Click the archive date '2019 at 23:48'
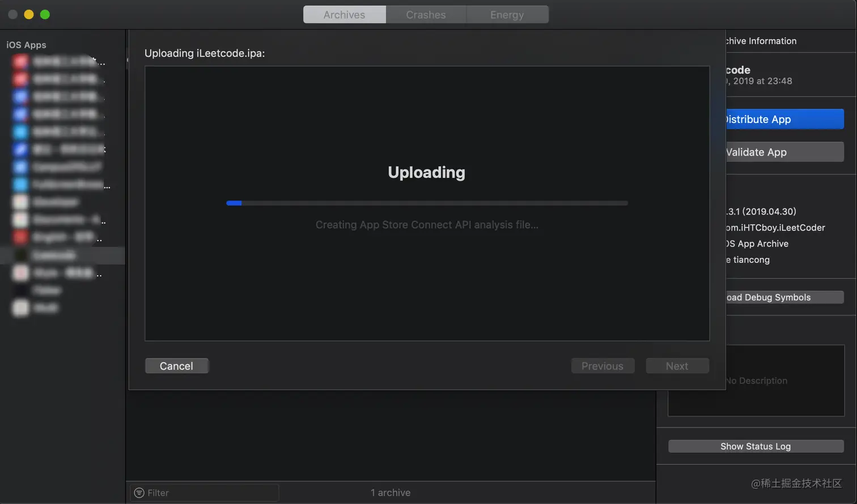Image resolution: width=857 pixels, height=504 pixels. pos(762,81)
